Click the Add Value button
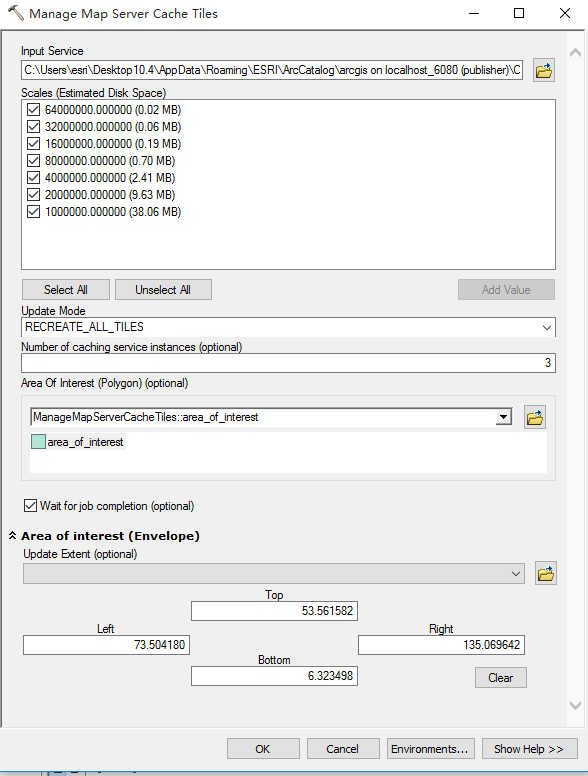The height and width of the screenshot is (776, 588). pyautogui.click(x=506, y=290)
